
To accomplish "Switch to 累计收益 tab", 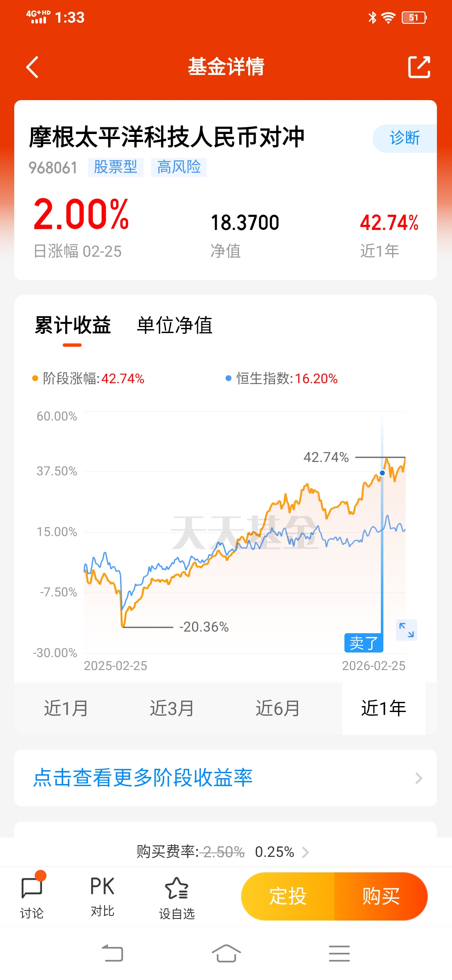I will 72,325.
